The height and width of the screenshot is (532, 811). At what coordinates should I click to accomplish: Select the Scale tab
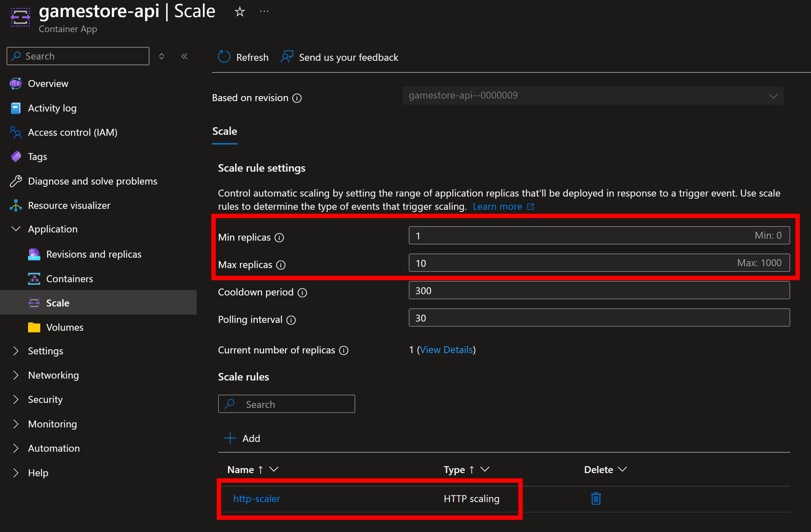225,131
